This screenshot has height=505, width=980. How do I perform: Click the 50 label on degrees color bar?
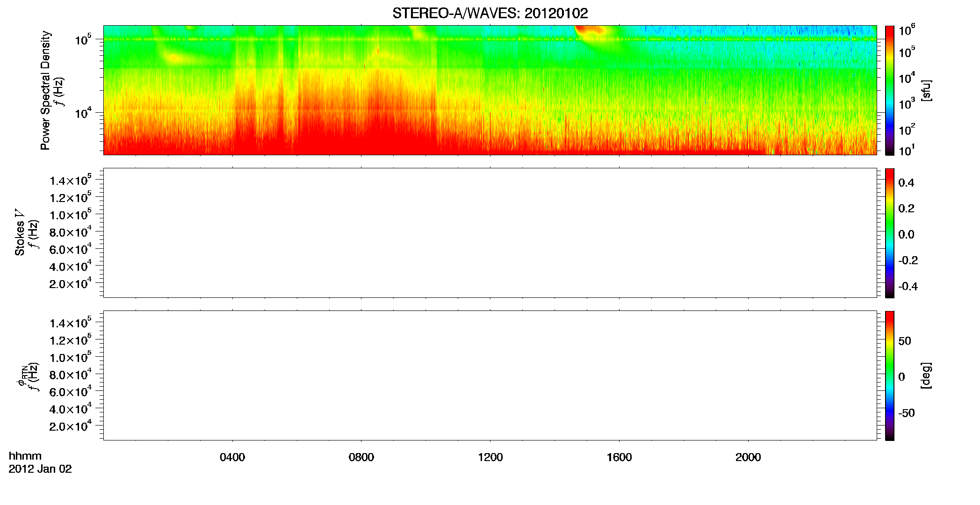click(905, 341)
